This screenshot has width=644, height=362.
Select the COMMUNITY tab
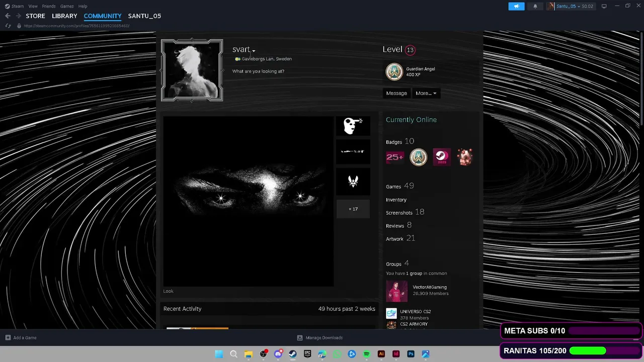click(x=103, y=16)
